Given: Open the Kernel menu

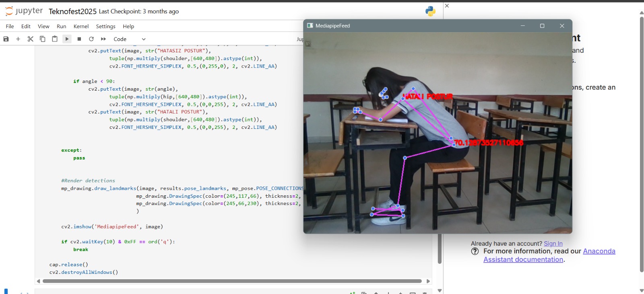Looking at the screenshot, I should (81, 26).
